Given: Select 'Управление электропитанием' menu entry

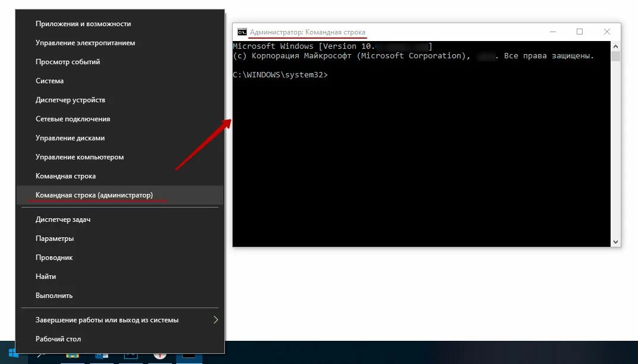Looking at the screenshot, I should coord(120,43).
